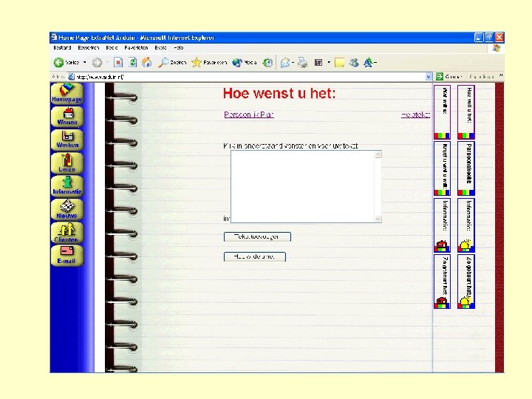Click the Refresh page toolbar icon
Image resolution: width=532 pixels, height=399 pixels.
click(x=133, y=62)
